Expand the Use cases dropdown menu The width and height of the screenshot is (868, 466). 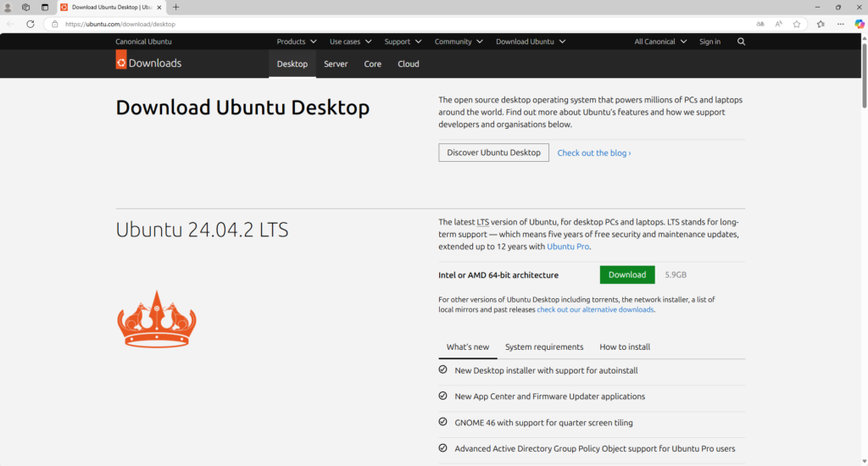click(350, 42)
